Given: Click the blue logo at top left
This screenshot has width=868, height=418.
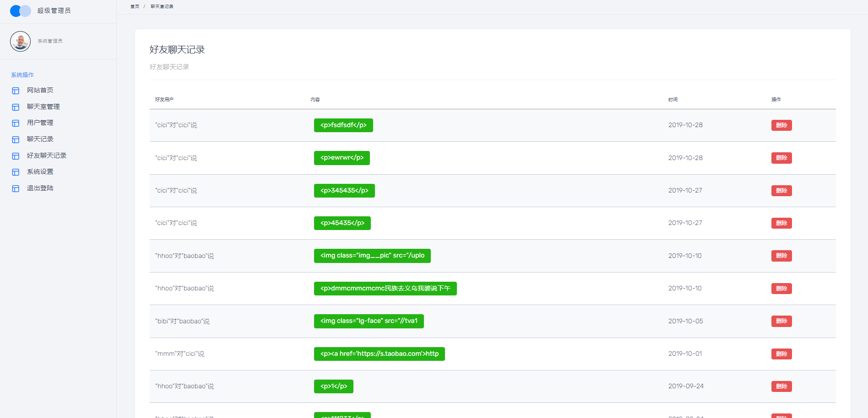Looking at the screenshot, I should click(x=21, y=11).
